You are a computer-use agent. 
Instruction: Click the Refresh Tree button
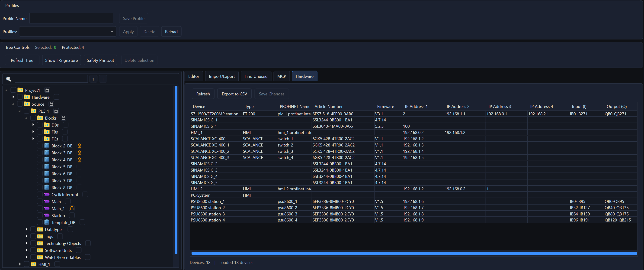[x=22, y=60]
